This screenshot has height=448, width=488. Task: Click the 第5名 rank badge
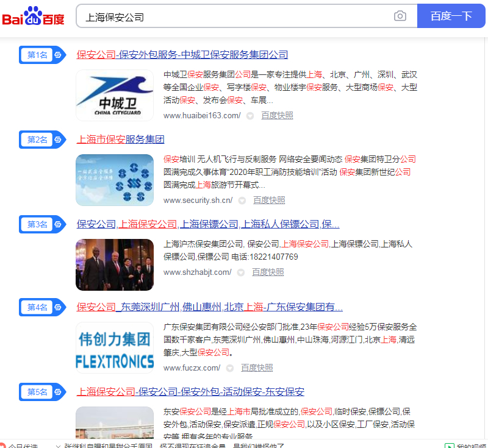42,392
